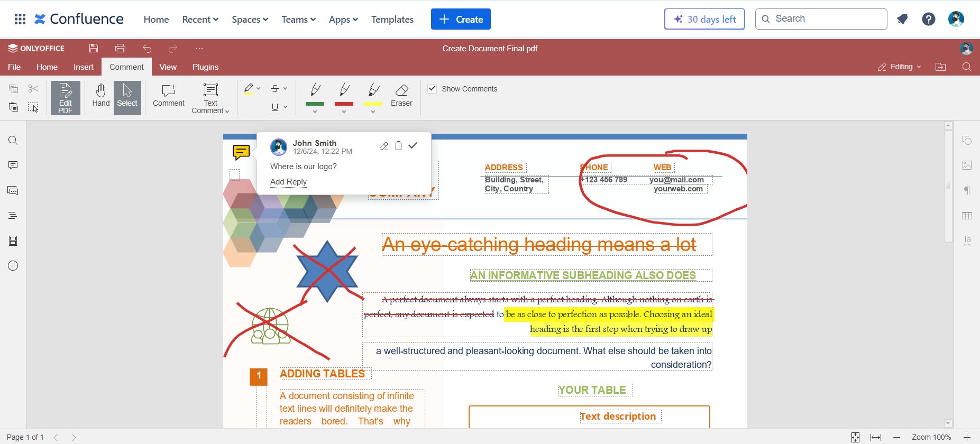980x444 pixels.
Task: Click Open file location icon
Action: pos(940,67)
